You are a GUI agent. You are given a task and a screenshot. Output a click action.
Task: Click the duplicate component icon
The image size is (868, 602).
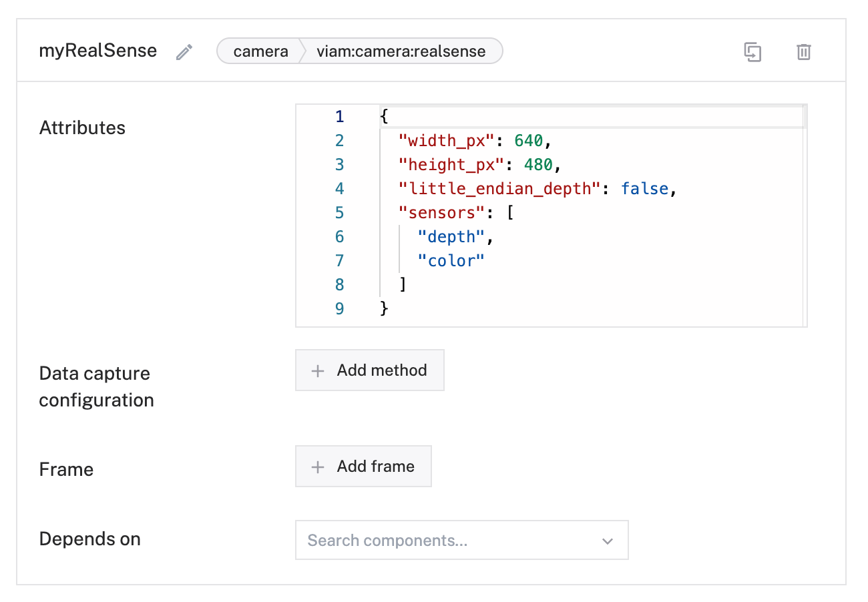click(x=753, y=52)
